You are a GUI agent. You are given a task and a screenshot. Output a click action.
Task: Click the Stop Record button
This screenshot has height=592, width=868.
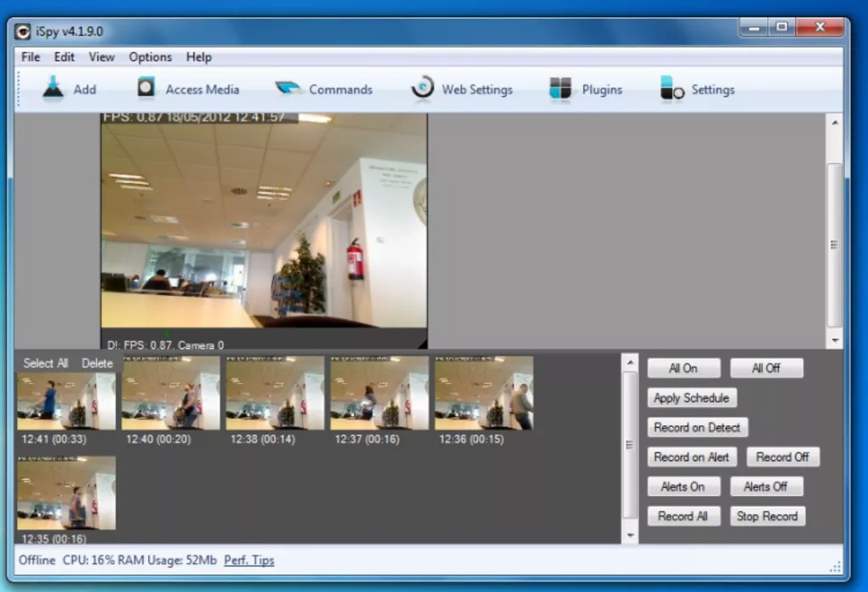768,516
